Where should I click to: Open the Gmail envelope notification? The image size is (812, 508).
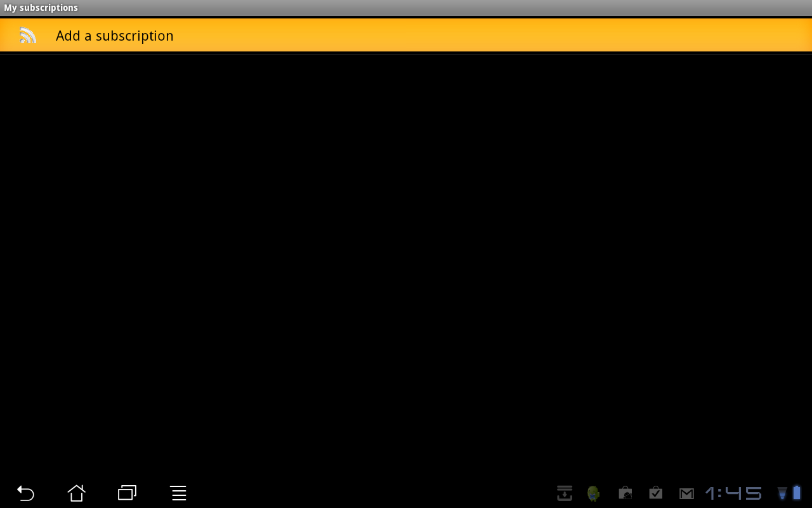[x=686, y=493]
